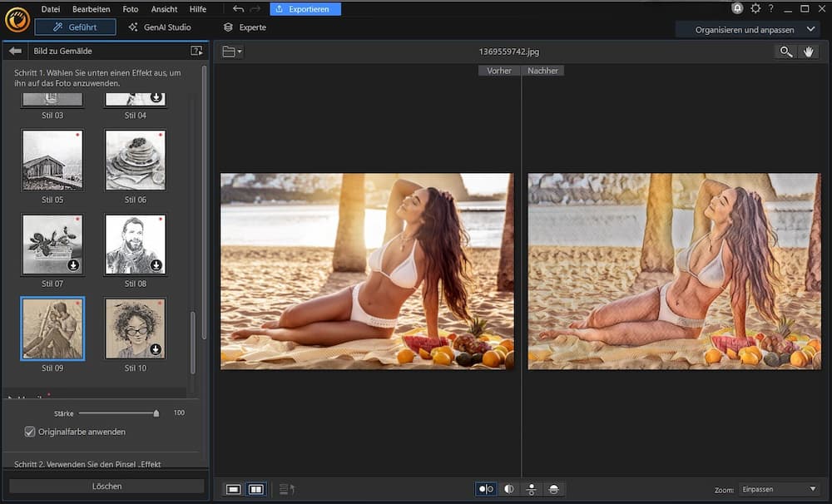
Task: Select the Zoom tool above the preview
Action: point(785,52)
